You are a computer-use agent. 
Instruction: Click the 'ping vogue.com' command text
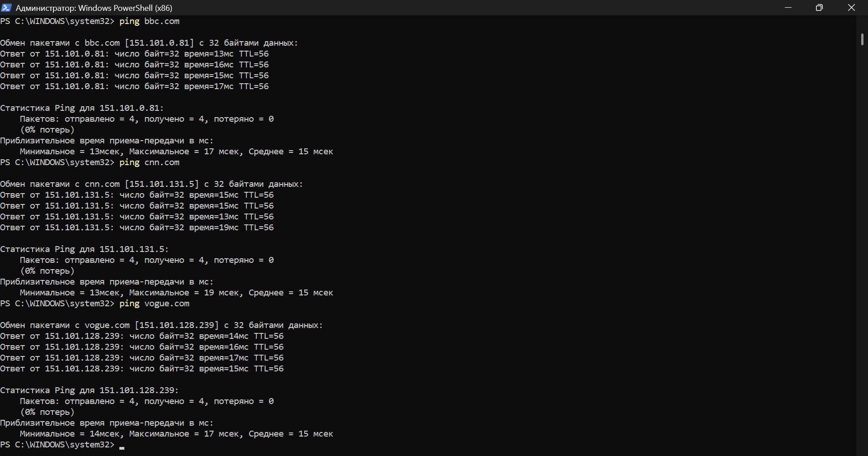coord(154,304)
